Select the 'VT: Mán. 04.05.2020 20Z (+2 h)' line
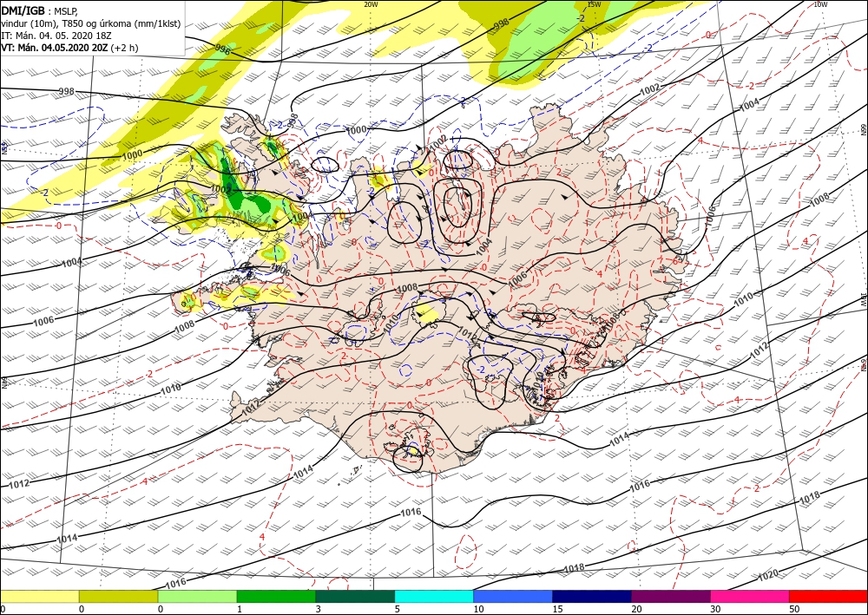The height and width of the screenshot is (615, 868). 69,48
